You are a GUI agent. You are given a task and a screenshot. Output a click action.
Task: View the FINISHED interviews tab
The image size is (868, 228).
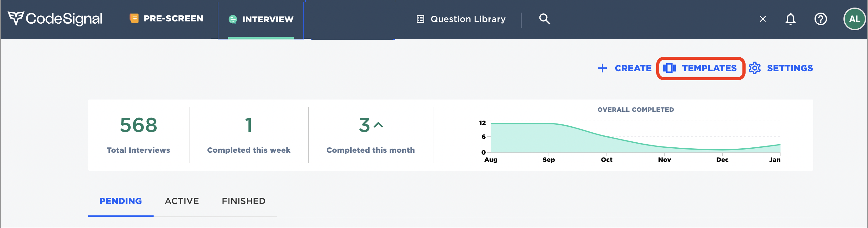[243, 201]
